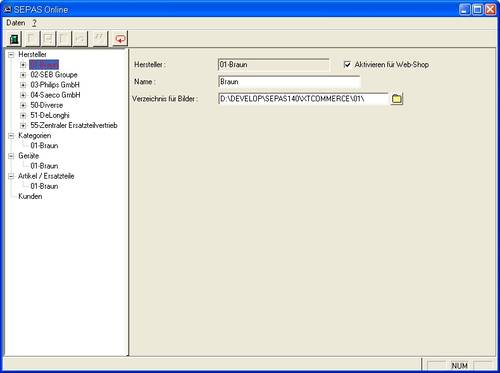
Task: Select 50-Diverse in the tree
Action: point(47,105)
